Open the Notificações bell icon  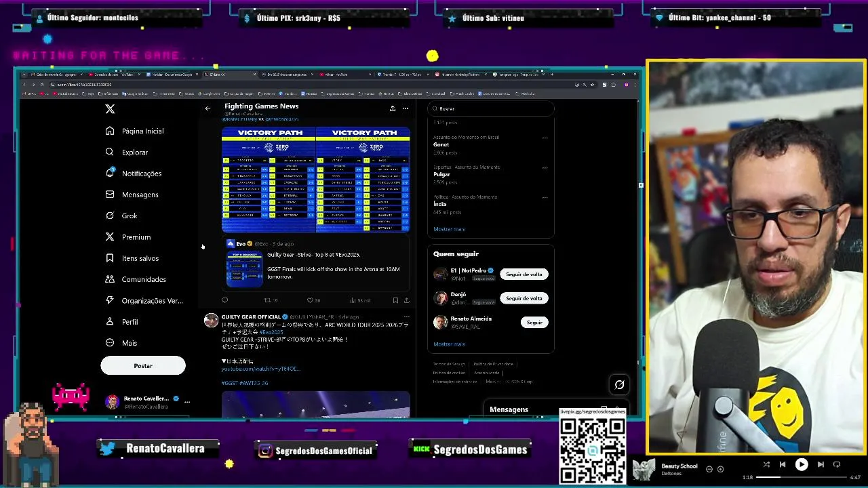(110, 174)
